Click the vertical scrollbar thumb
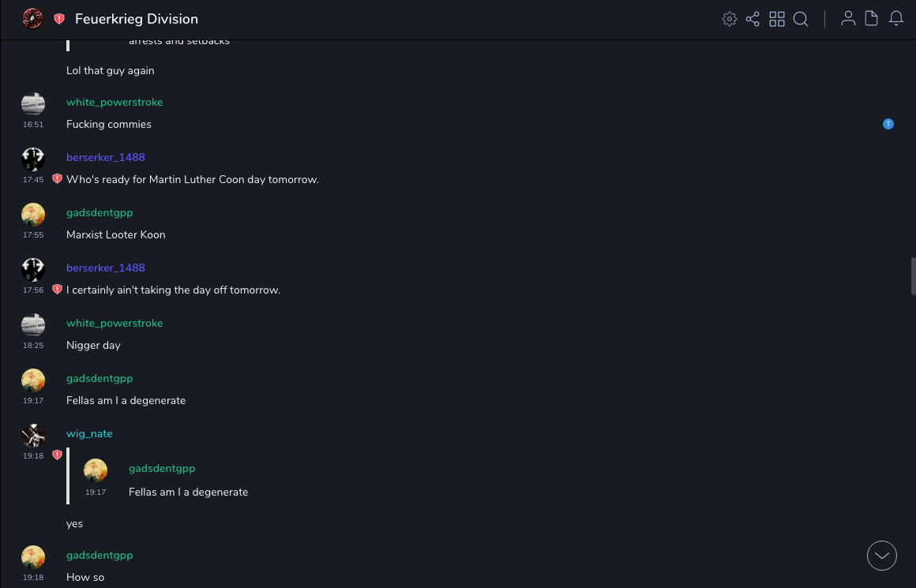Image resolution: width=916 pixels, height=588 pixels. [913, 275]
